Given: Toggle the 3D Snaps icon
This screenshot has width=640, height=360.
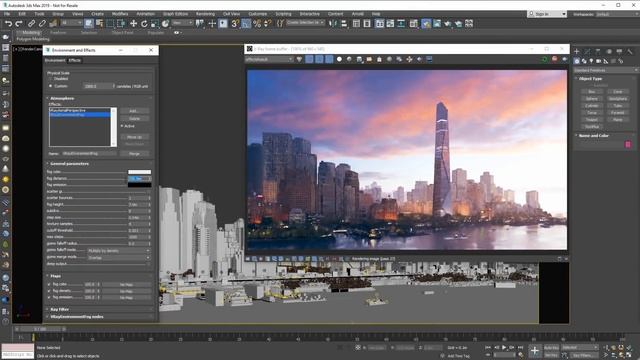Looking at the screenshot, I should click(235, 24).
